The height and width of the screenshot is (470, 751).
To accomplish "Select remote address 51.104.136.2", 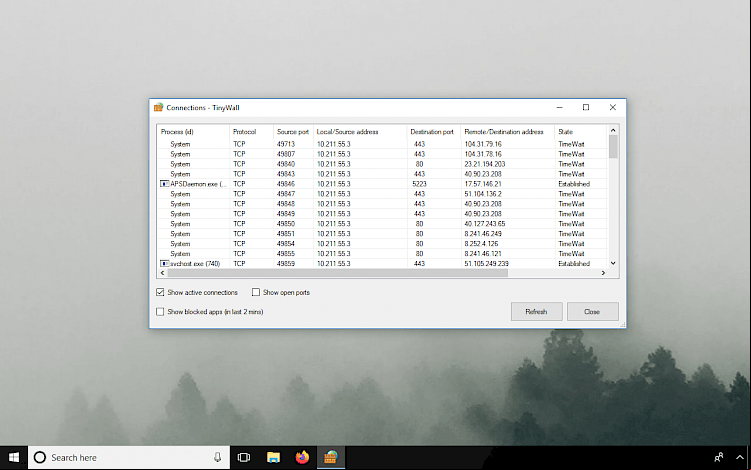I will [x=483, y=194].
